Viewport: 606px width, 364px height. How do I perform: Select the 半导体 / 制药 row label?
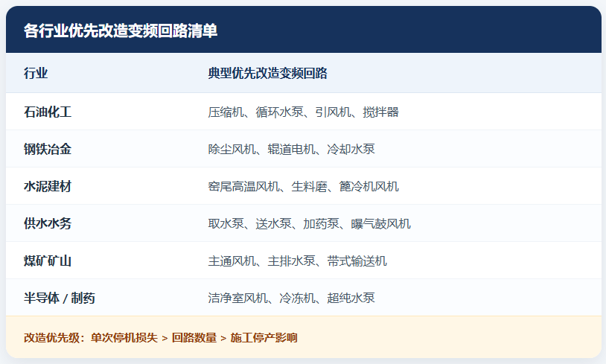pyautogui.click(x=59, y=298)
